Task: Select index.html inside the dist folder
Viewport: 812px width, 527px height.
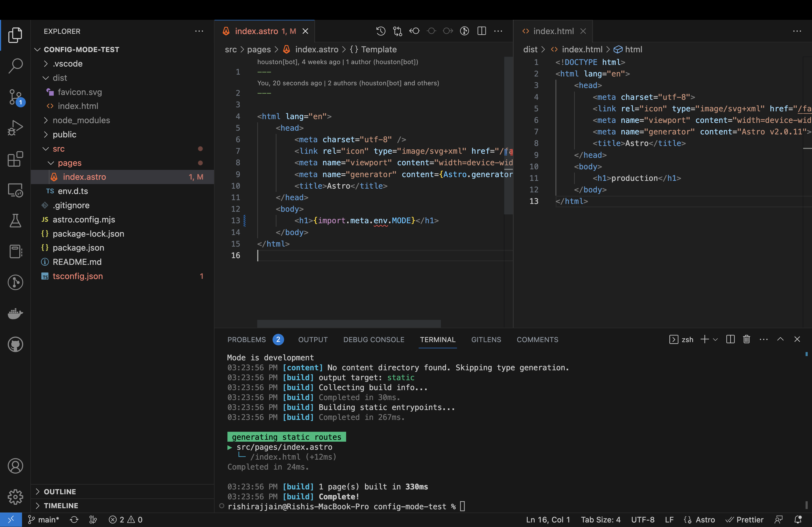Action: tap(78, 106)
